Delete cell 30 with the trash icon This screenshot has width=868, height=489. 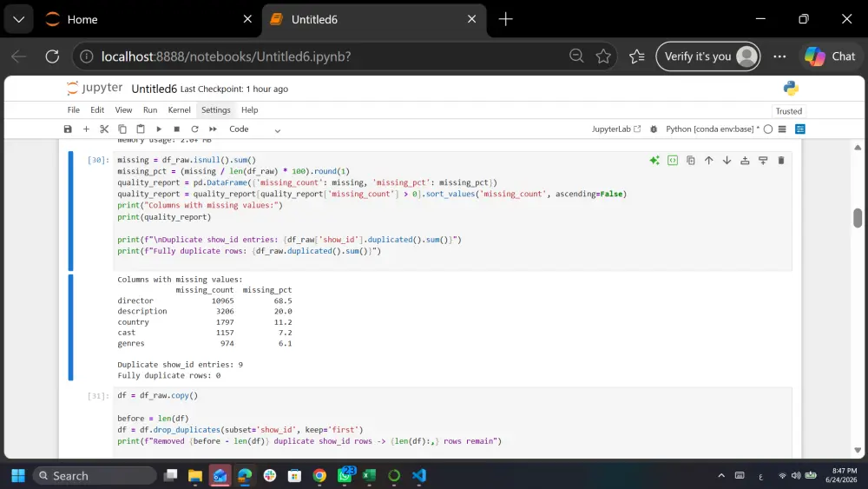click(781, 161)
